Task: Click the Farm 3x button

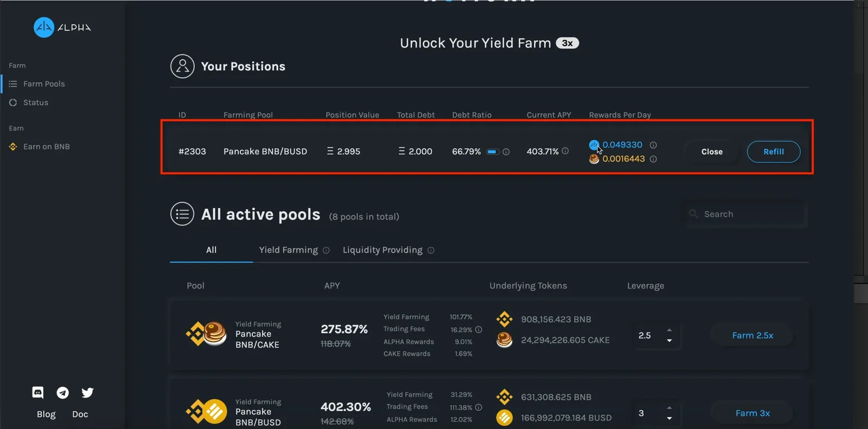Action: pos(752,413)
